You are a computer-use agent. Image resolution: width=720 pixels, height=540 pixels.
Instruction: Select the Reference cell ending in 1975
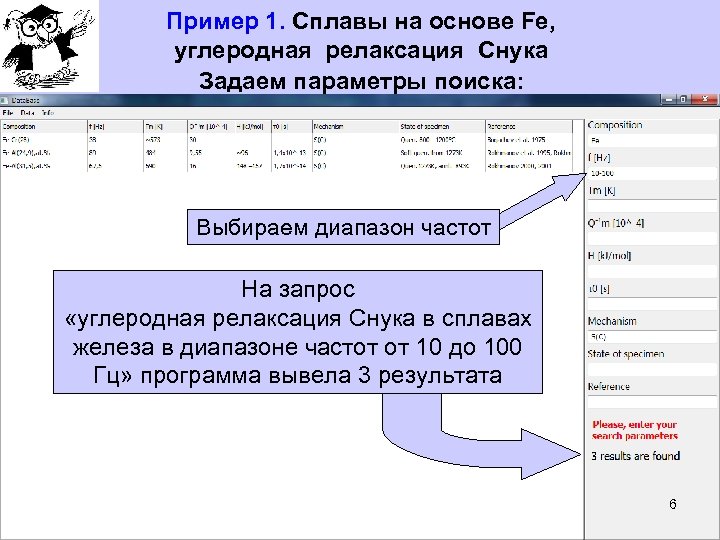point(529,140)
